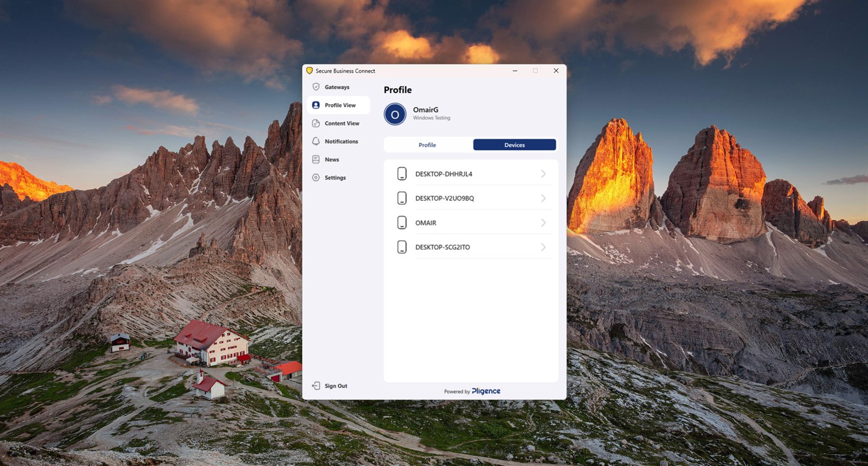Click the device icon beside OMAIR
Screen dimensions: 868x466
402,222
